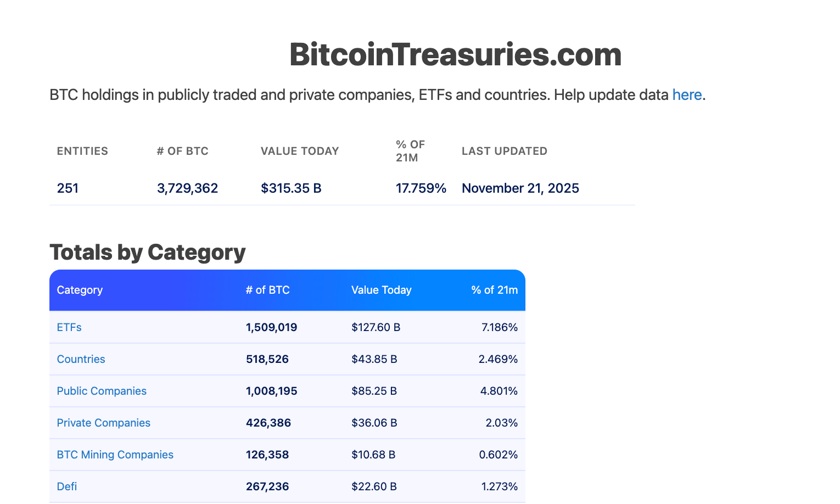
Task: Sort the table by % of 21m column
Action: 494,290
